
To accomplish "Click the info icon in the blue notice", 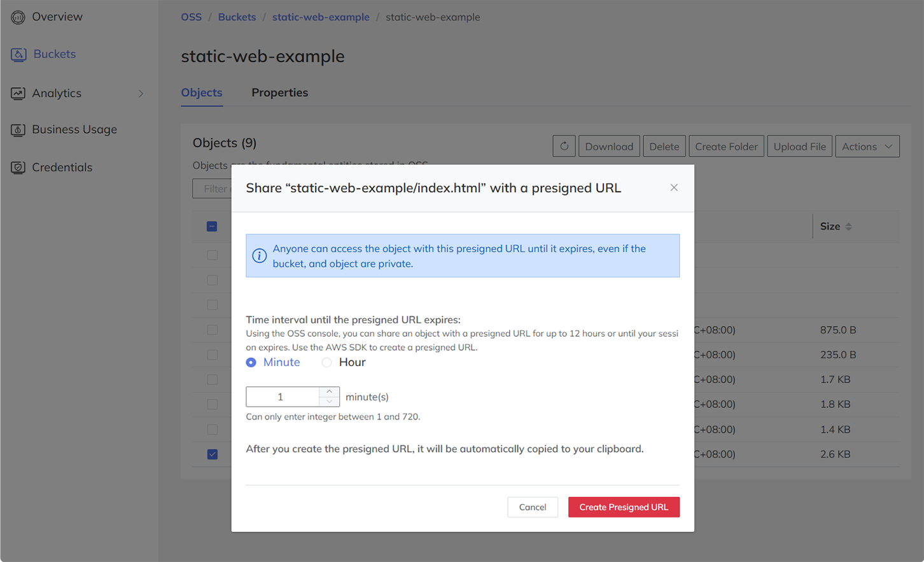I will 259,256.
